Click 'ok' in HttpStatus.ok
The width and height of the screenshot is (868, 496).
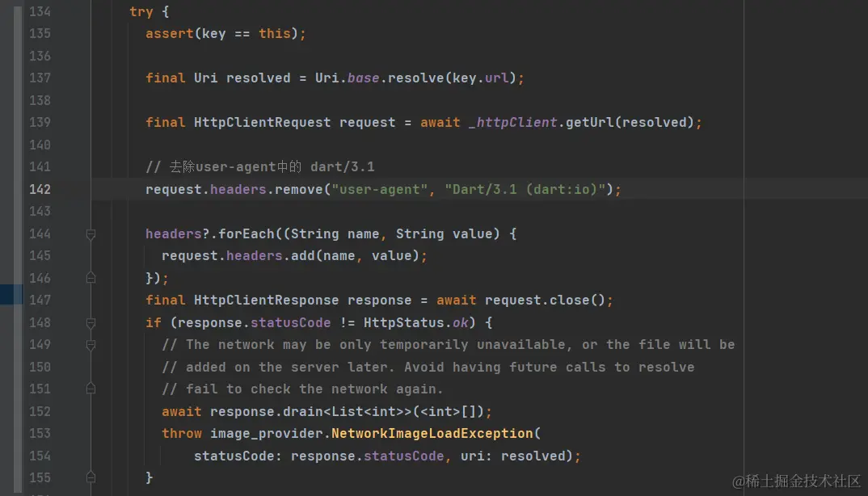(460, 323)
